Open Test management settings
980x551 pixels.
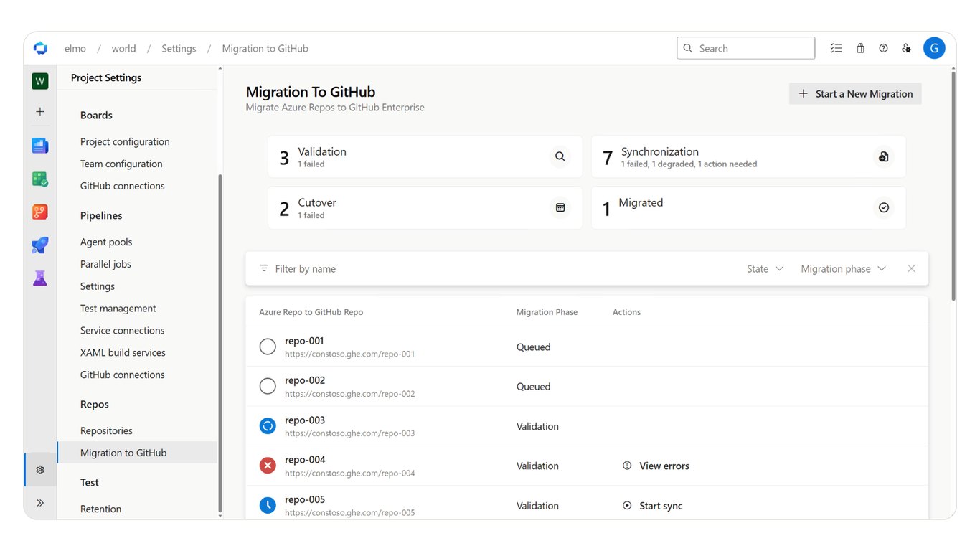tap(118, 309)
